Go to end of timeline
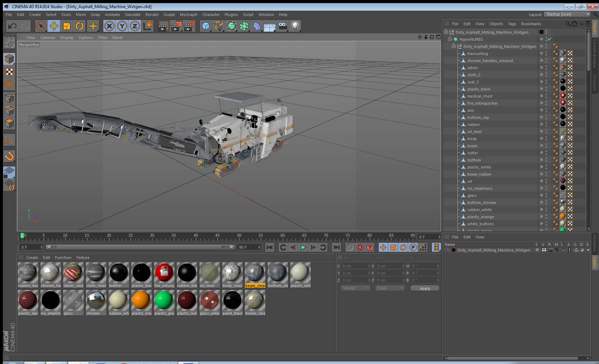 (336, 247)
